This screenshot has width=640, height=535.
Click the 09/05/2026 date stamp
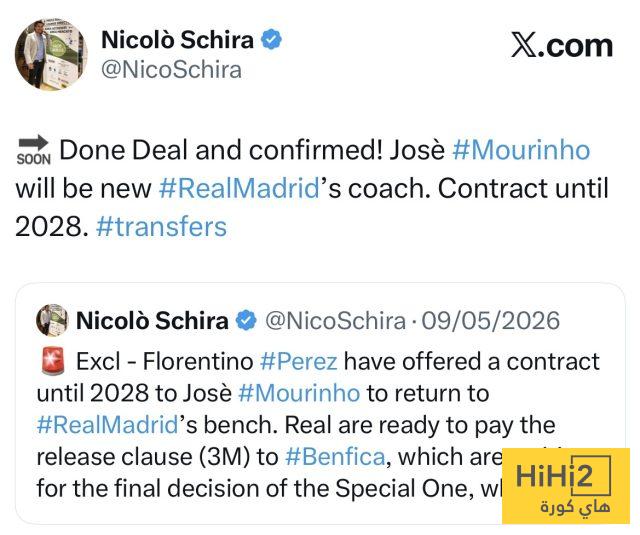[491, 321]
